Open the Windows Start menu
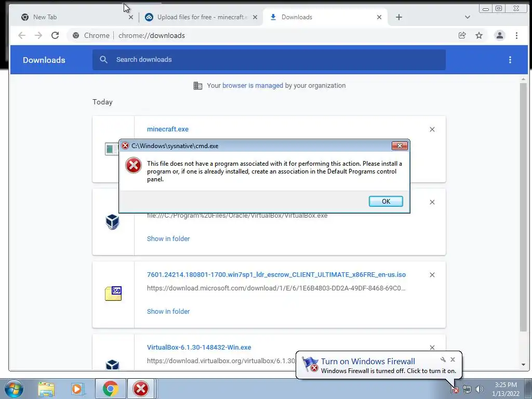 coord(13,389)
